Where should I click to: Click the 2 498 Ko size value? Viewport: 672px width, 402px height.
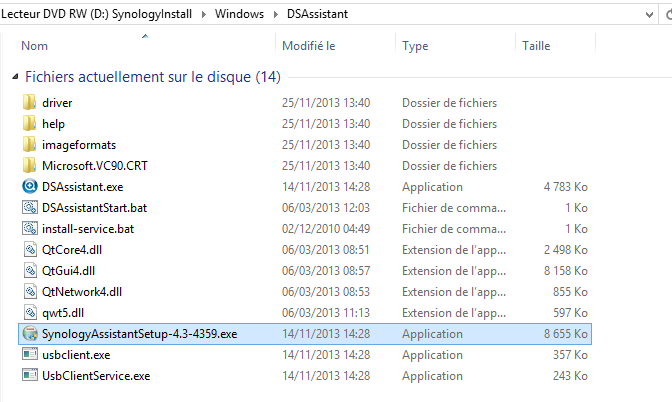(565, 250)
